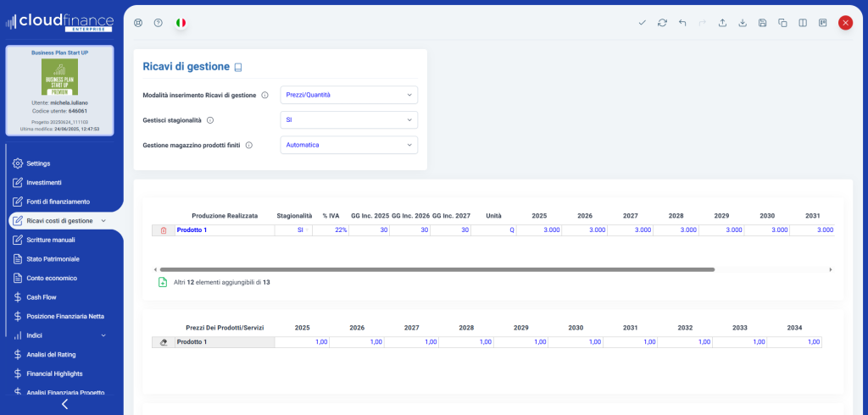This screenshot has width=868, height=415.
Task: Open the manual book icon beside Ricavi di gestione
Action: [238, 68]
